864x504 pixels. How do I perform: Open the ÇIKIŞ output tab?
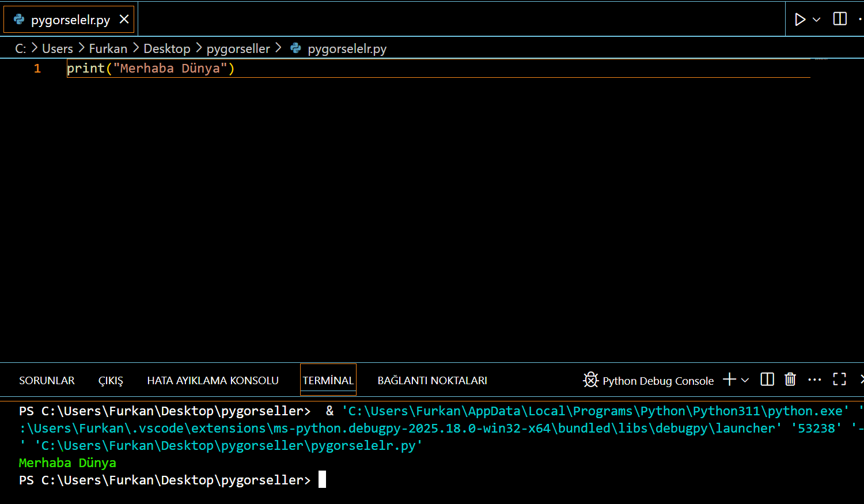click(x=111, y=381)
